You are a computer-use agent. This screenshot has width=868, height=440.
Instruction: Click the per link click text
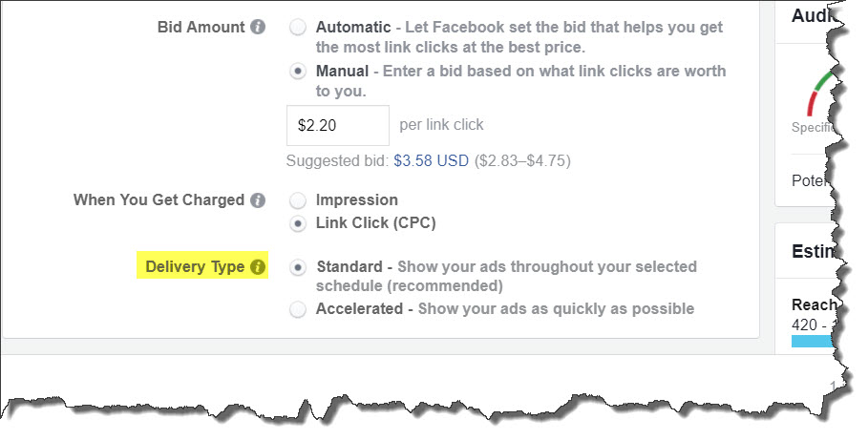click(442, 124)
